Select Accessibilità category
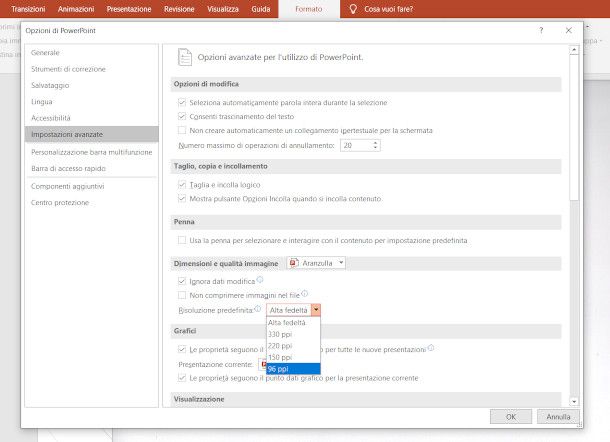The width and height of the screenshot is (610, 442). pyautogui.click(x=92, y=118)
